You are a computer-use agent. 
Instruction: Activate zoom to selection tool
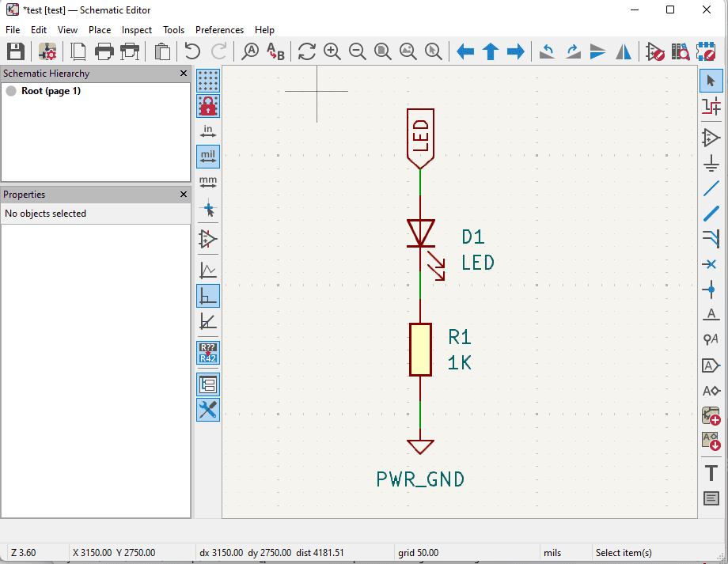(x=434, y=51)
